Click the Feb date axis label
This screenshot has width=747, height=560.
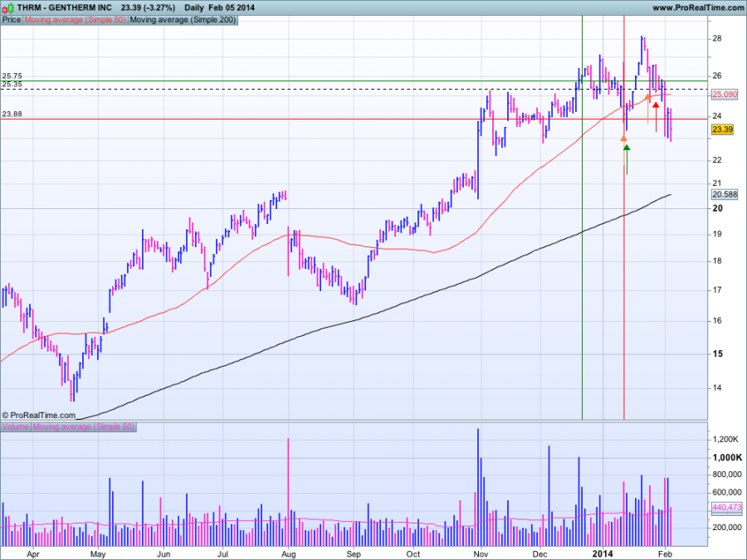(x=665, y=554)
